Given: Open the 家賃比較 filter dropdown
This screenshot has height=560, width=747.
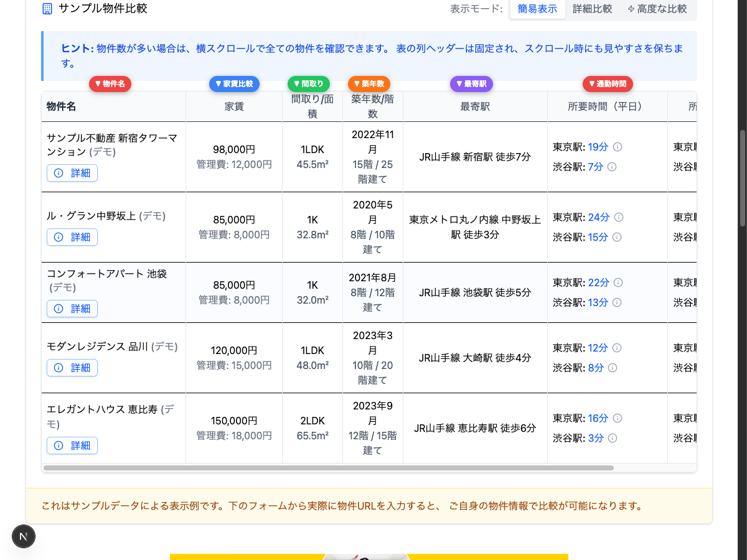Looking at the screenshot, I should pyautogui.click(x=235, y=83).
